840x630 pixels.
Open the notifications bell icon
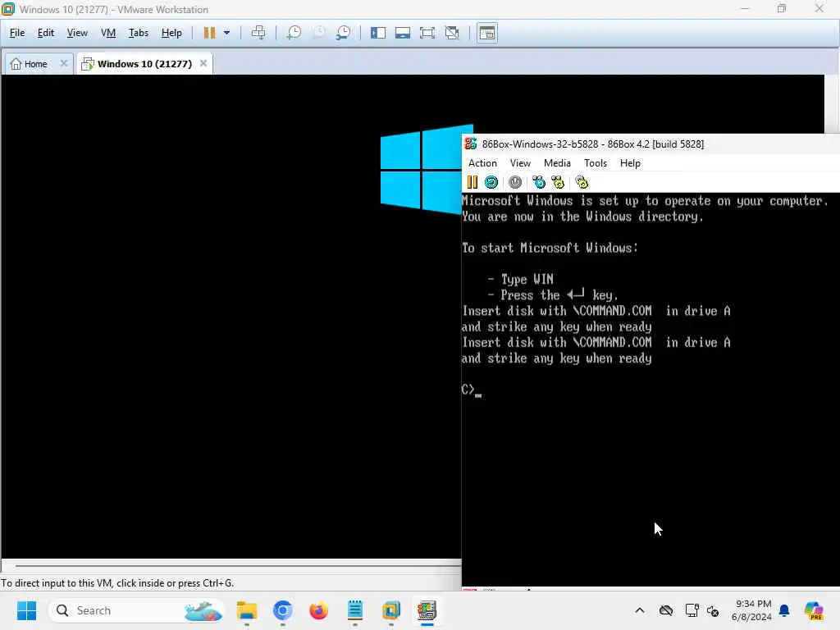pos(784,610)
